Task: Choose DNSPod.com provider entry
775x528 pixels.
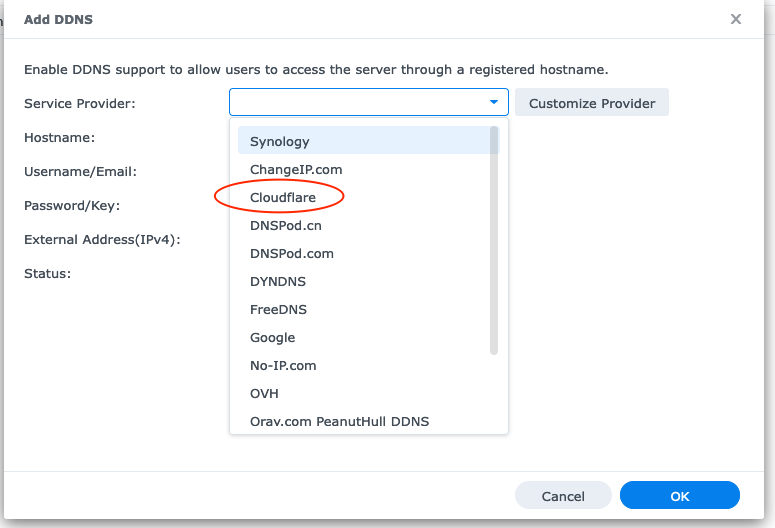Action: (x=292, y=253)
